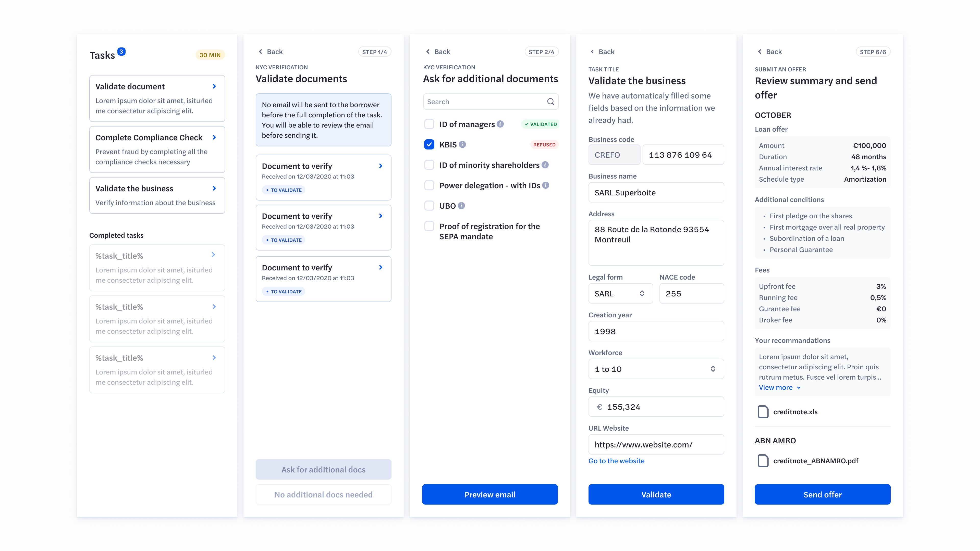Click the back arrow on Validate documents screen

pos(261,51)
